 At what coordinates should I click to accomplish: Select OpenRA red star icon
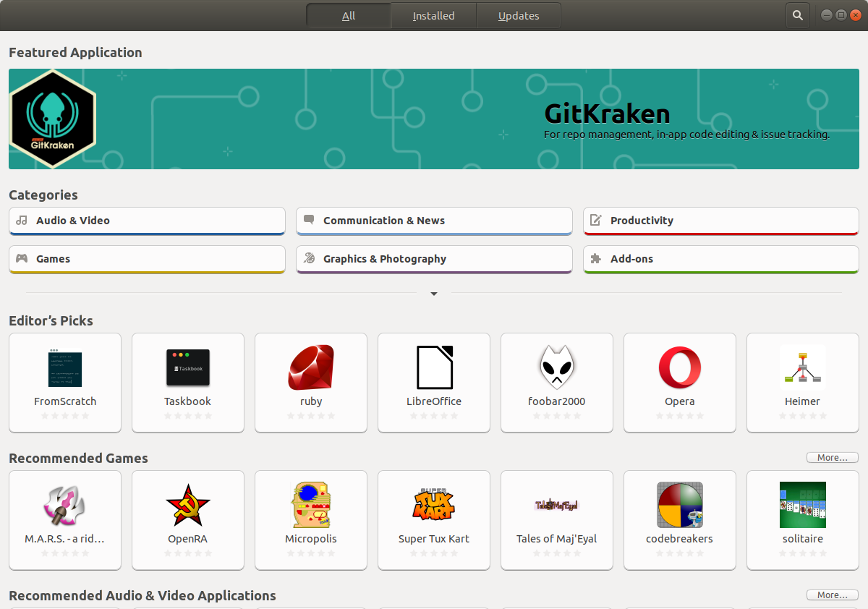(188, 505)
